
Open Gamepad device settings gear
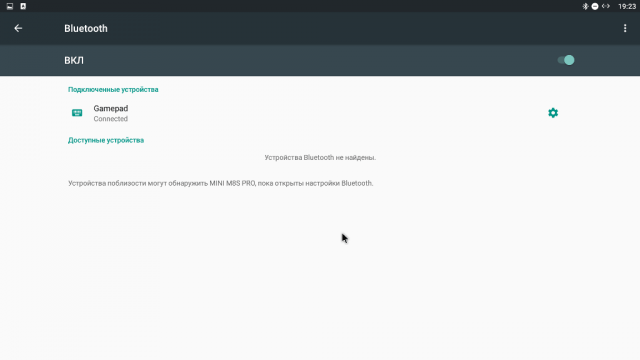tap(553, 113)
